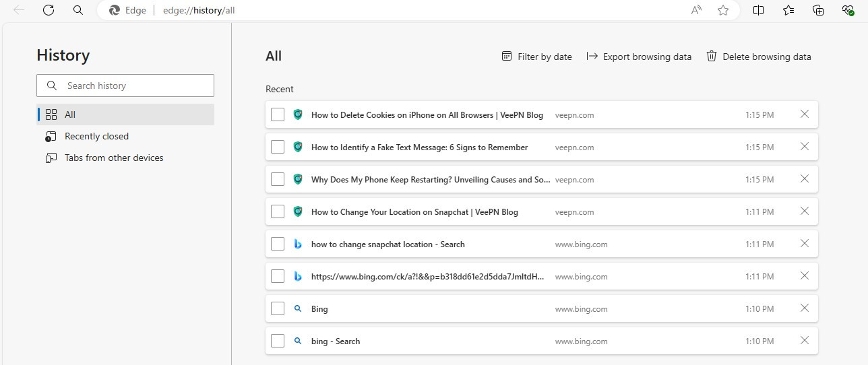This screenshot has width=868, height=365.
Task: Check box for bing - Search entry
Action: 278,341
